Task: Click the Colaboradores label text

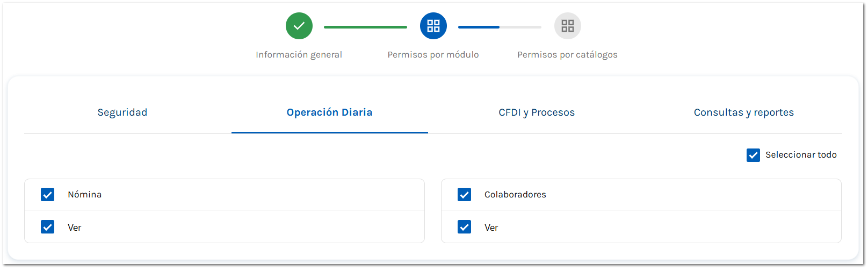Action: [x=515, y=195]
